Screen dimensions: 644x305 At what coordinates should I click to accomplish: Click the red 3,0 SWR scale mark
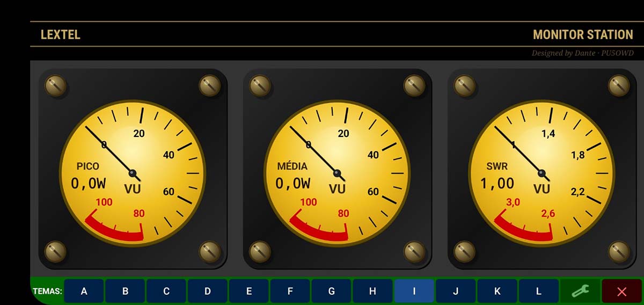pyautogui.click(x=513, y=202)
